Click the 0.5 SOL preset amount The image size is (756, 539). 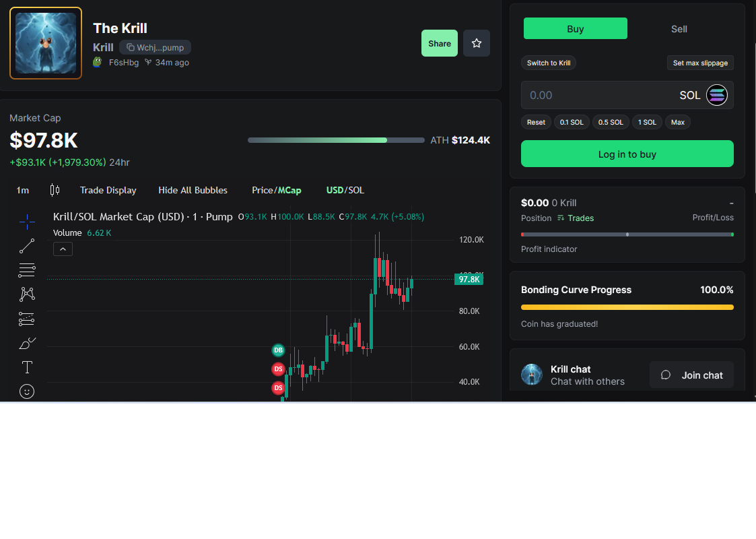(611, 122)
